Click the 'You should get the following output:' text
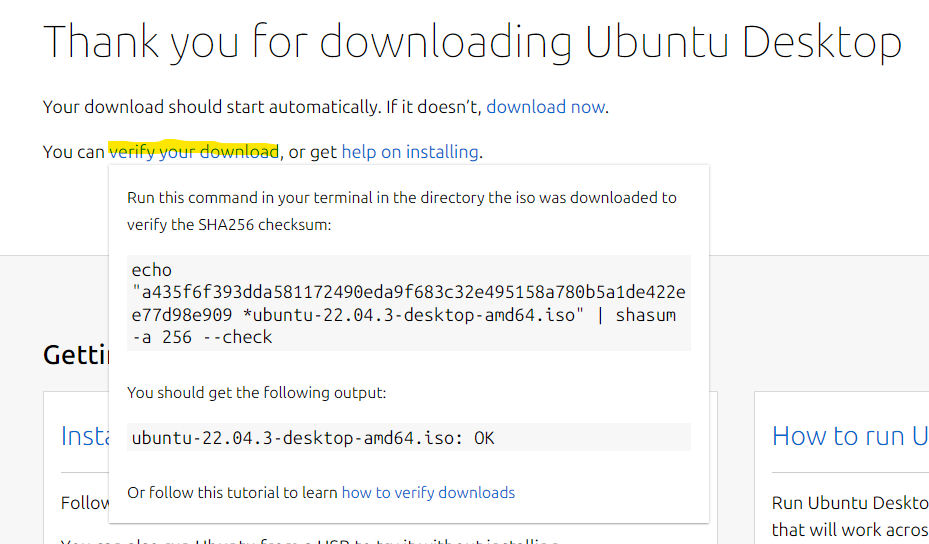Viewport: 929px width, 544px height. click(257, 392)
